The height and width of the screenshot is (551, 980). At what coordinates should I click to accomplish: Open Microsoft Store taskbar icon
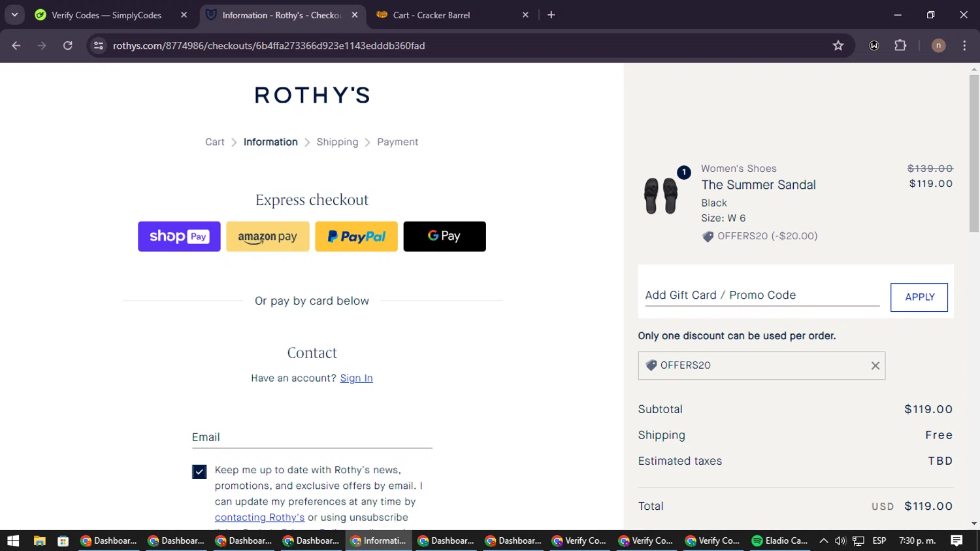(63, 541)
